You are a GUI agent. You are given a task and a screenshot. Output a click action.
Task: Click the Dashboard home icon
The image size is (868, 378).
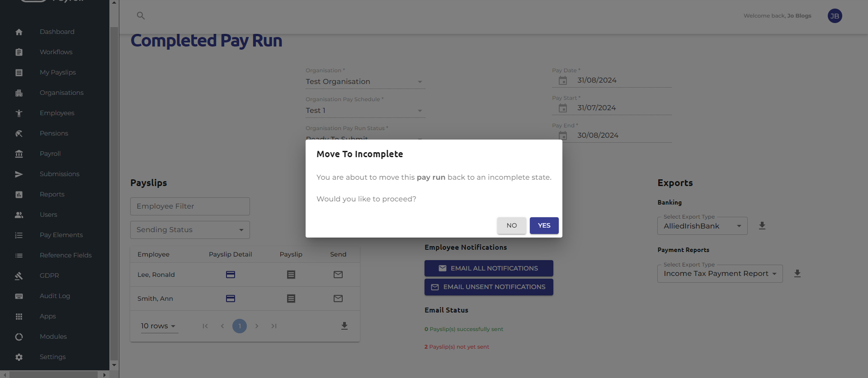[x=19, y=32]
